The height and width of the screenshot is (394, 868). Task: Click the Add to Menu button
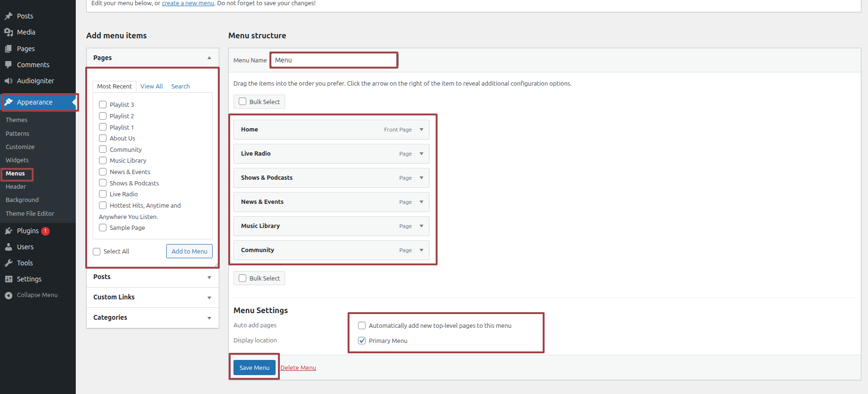pos(189,251)
